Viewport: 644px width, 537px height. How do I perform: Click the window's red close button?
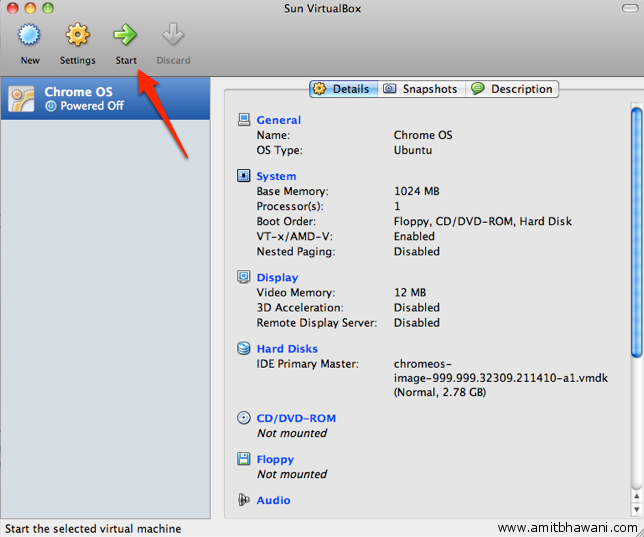point(12,8)
